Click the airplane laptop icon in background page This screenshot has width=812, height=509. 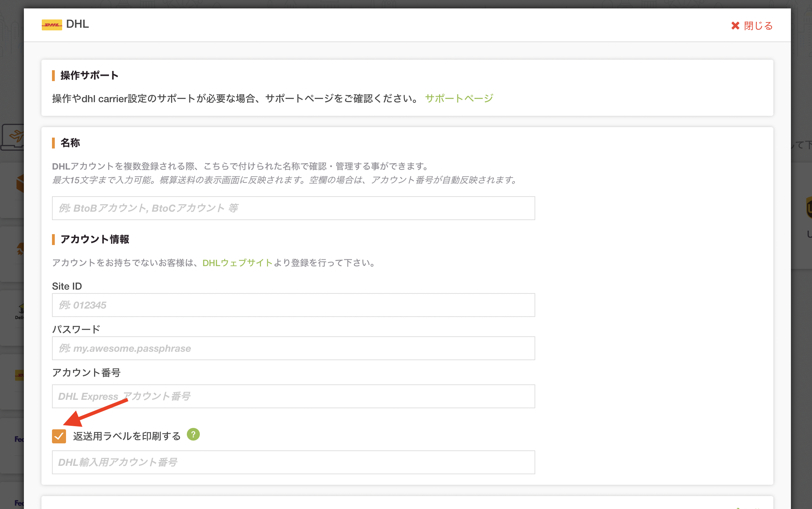pos(13,137)
